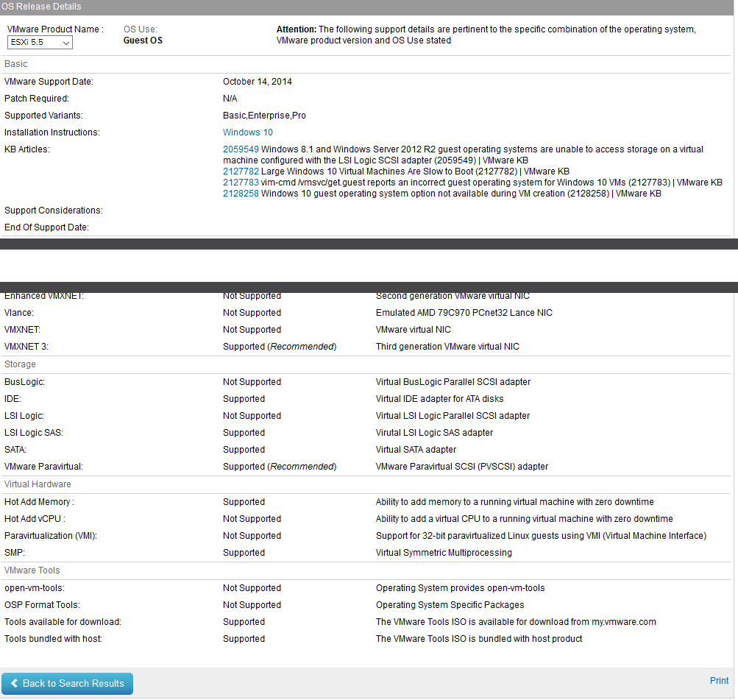Click Virtual IDE adapter for ATA disks description
This screenshot has width=738, height=700.
coord(439,399)
